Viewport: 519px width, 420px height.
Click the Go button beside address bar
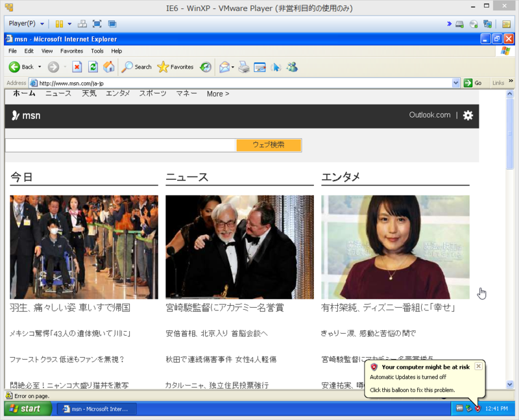pyautogui.click(x=473, y=83)
